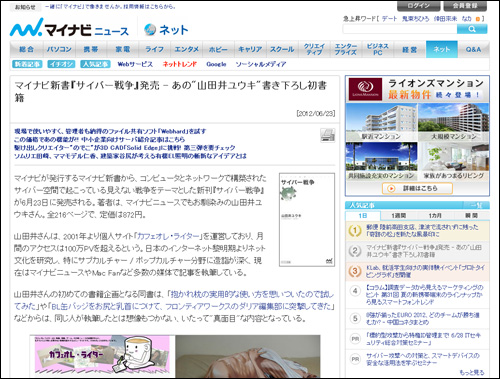Switch popular ranking to 1週間 tab
Image resolution: width=500 pixels, height=379 pixels.
tap(398, 216)
